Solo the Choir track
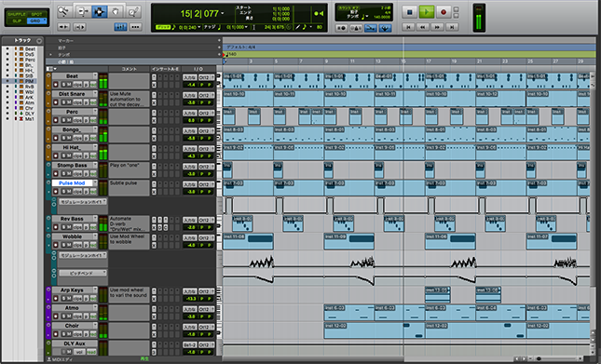The height and width of the screenshot is (364, 601). click(64, 334)
